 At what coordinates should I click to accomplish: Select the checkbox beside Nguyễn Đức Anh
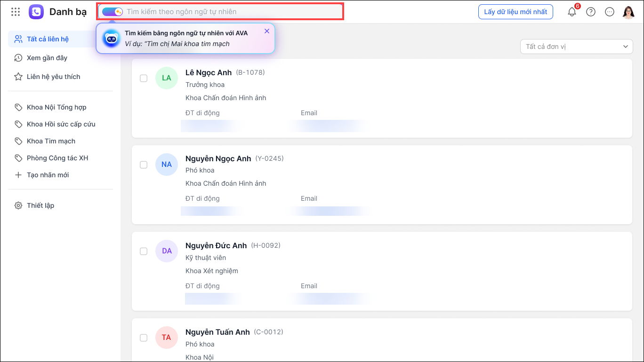(x=144, y=252)
